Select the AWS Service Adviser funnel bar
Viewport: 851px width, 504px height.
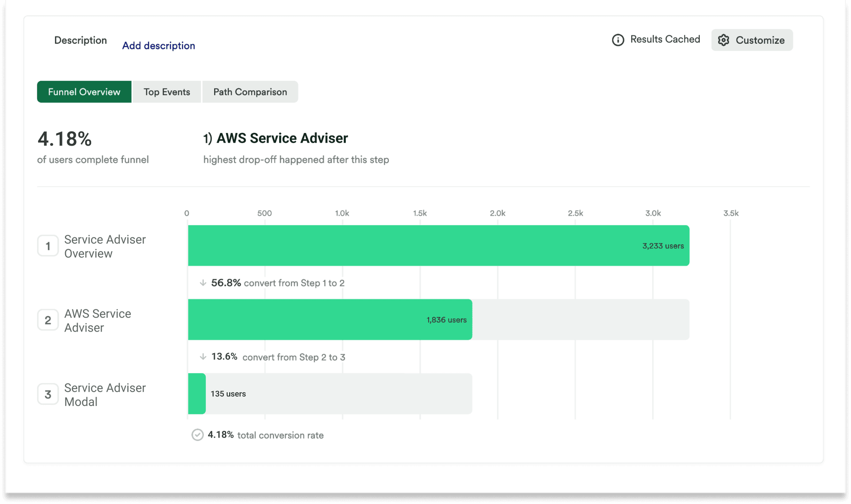[330, 320]
